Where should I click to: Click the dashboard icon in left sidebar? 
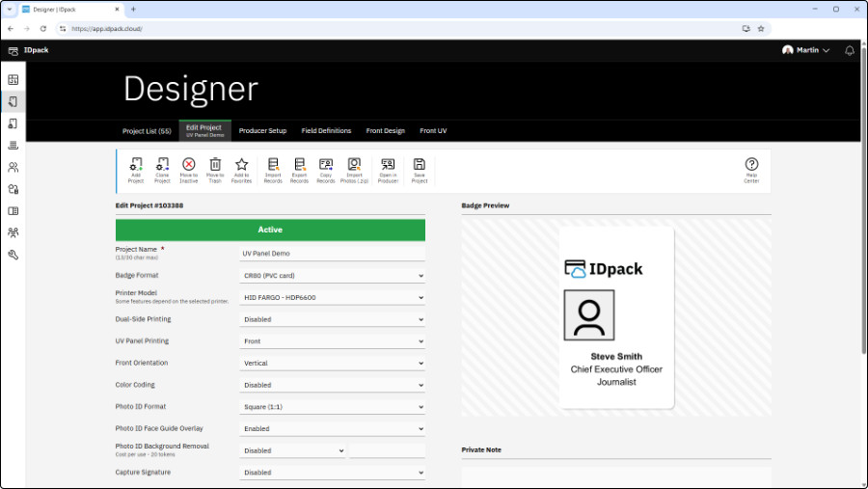(x=14, y=80)
